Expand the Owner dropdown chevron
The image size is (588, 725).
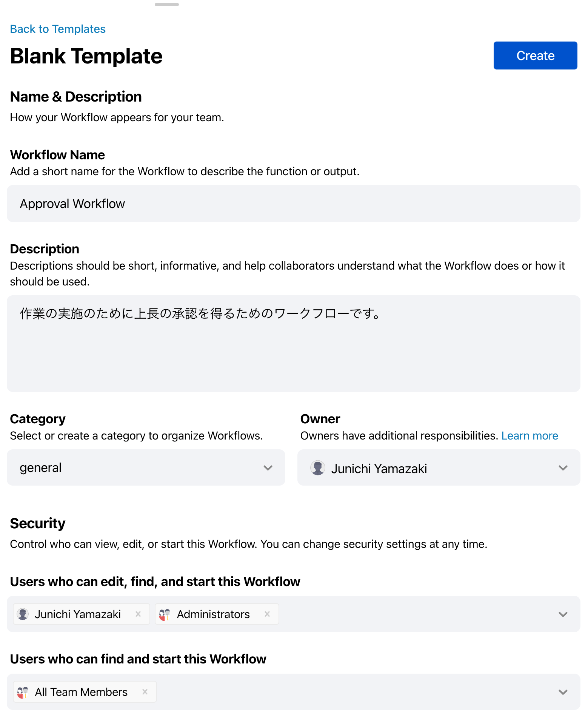(563, 468)
